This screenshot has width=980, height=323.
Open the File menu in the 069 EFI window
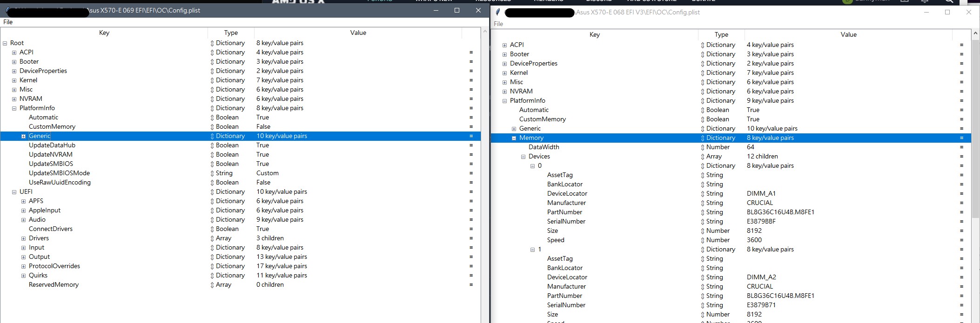pos(8,22)
